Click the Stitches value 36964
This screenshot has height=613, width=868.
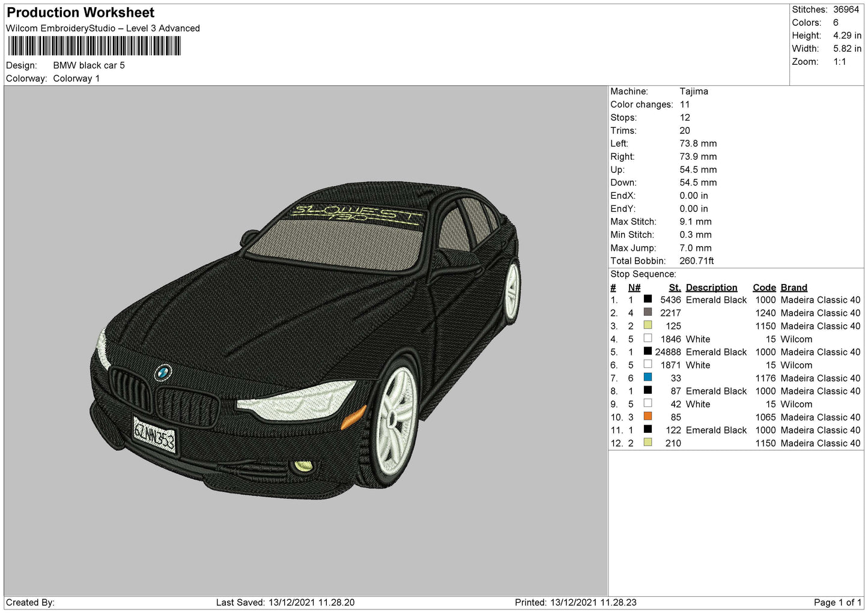(x=846, y=10)
